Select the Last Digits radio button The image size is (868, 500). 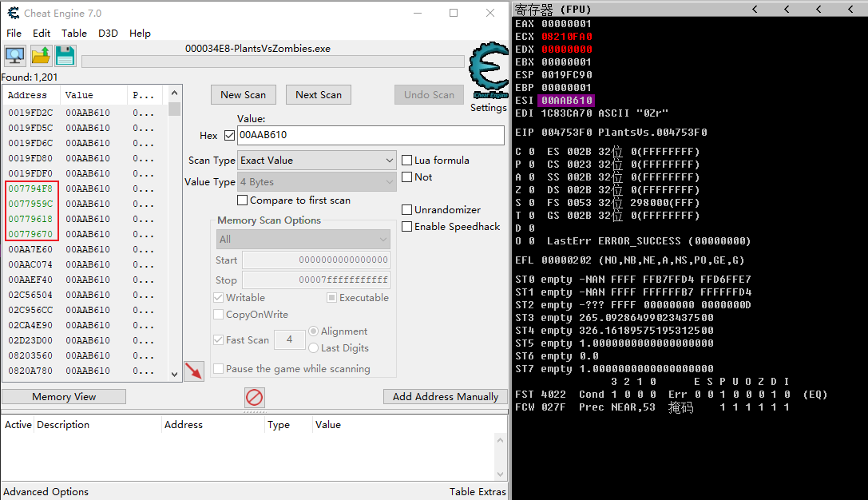pyautogui.click(x=313, y=347)
